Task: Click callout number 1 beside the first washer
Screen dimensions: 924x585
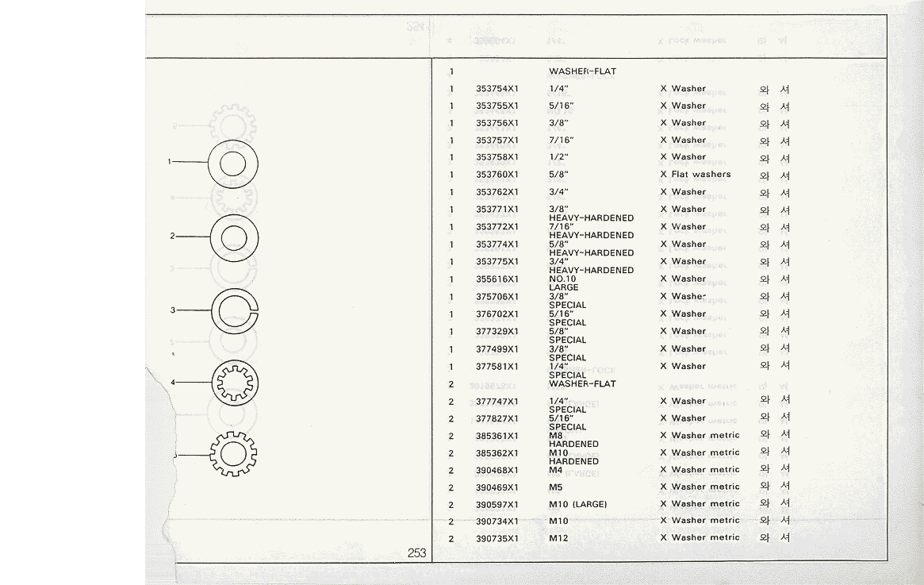Action: [x=170, y=162]
